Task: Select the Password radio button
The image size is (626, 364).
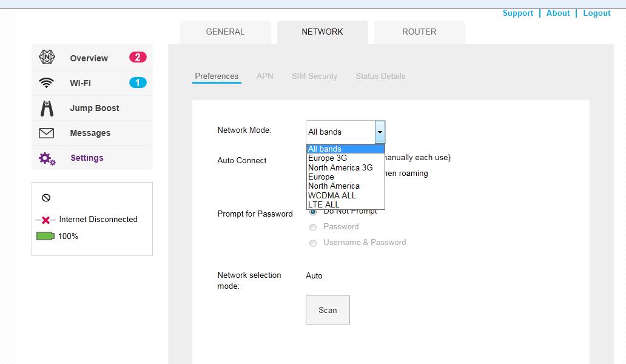Action: pyautogui.click(x=313, y=227)
